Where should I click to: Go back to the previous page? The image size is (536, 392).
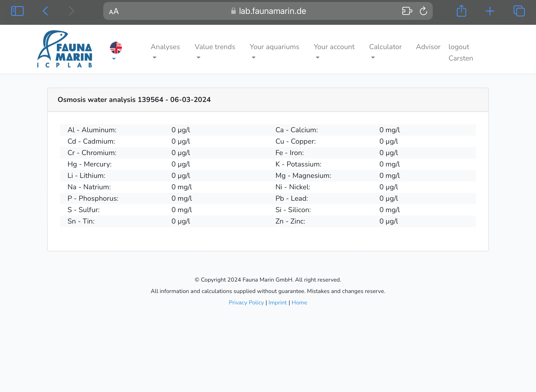pyautogui.click(x=45, y=11)
